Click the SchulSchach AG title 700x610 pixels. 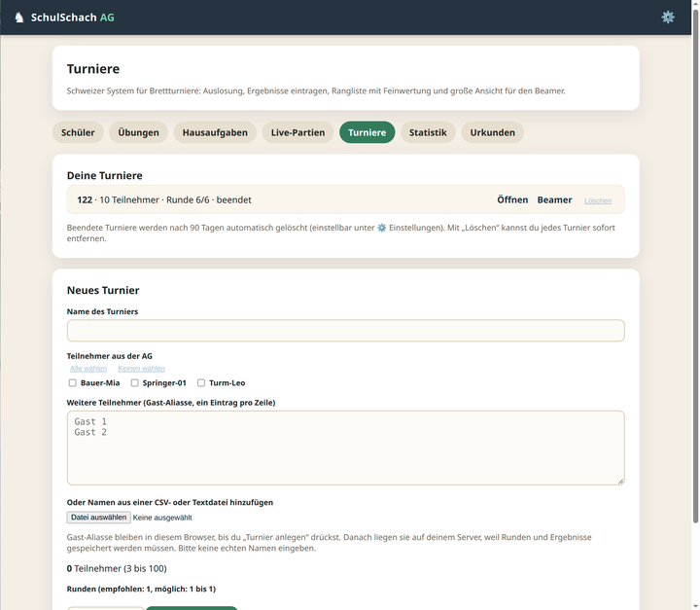tap(72, 18)
